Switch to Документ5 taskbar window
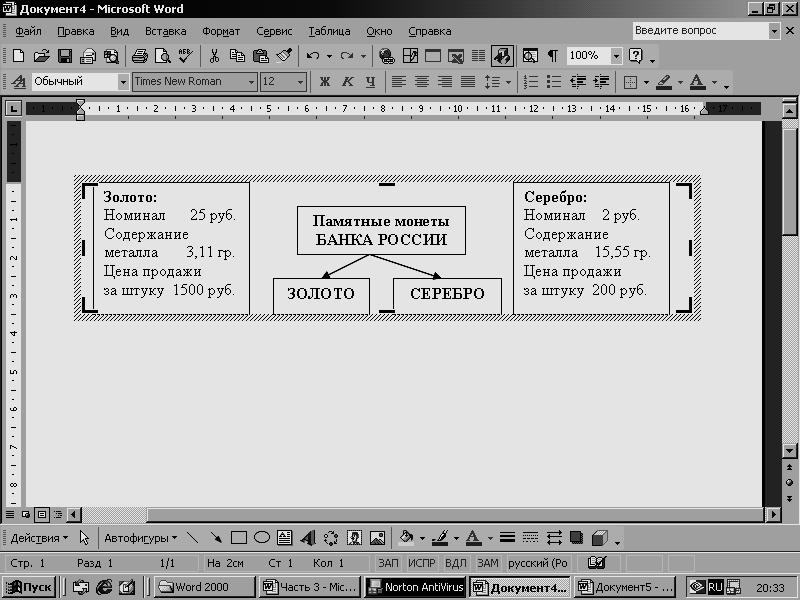800x600 pixels. click(x=624, y=587)
